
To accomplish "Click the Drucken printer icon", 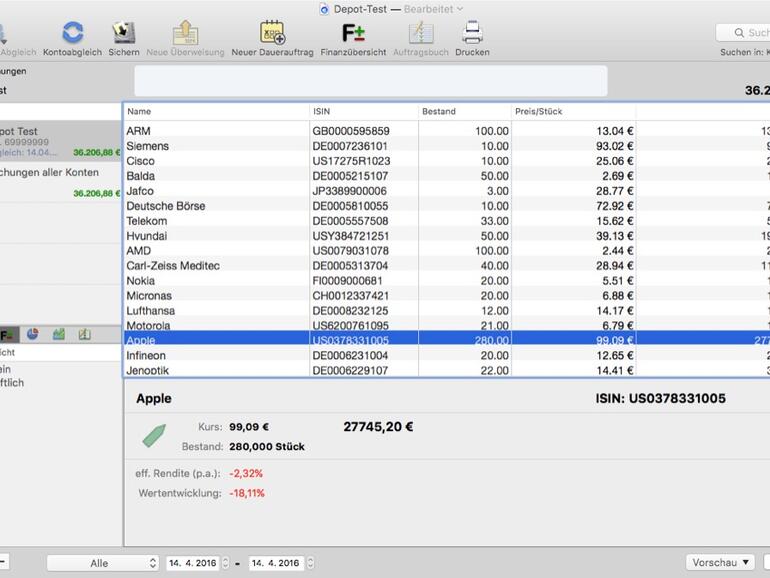I will 472,33.
